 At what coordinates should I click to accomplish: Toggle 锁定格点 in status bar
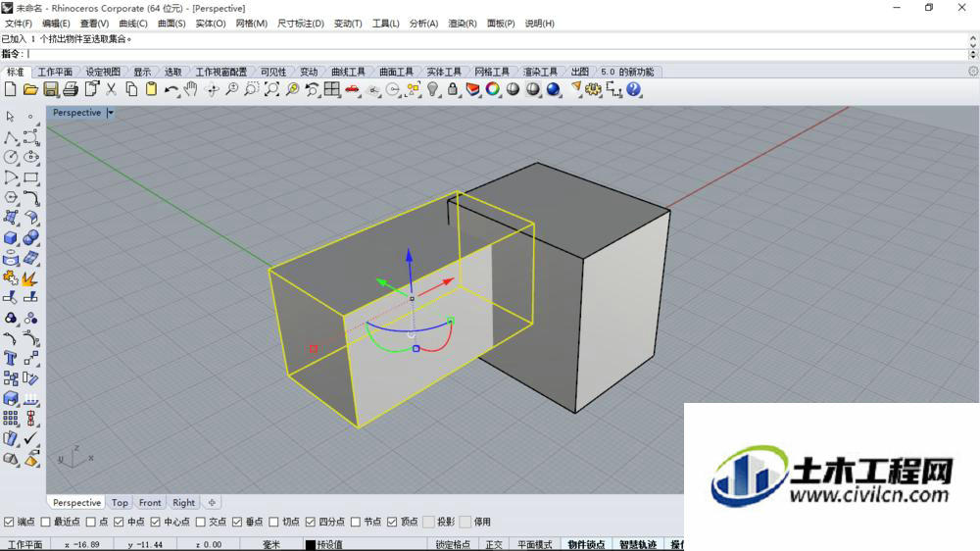(x=453, y=545)
